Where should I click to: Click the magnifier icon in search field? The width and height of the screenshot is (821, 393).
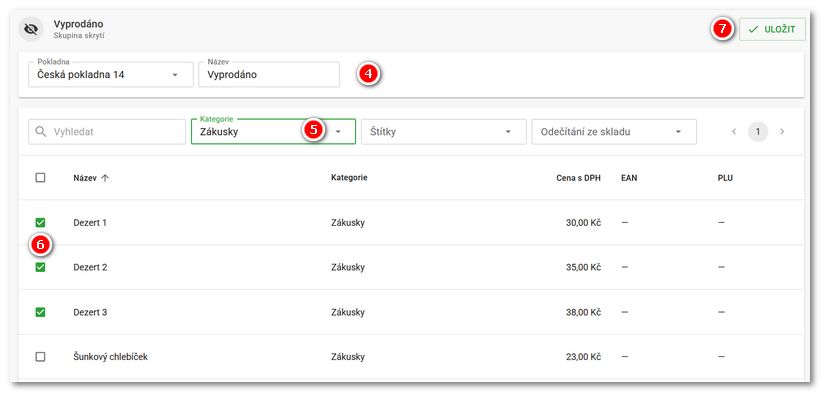(x=40, y=132)
